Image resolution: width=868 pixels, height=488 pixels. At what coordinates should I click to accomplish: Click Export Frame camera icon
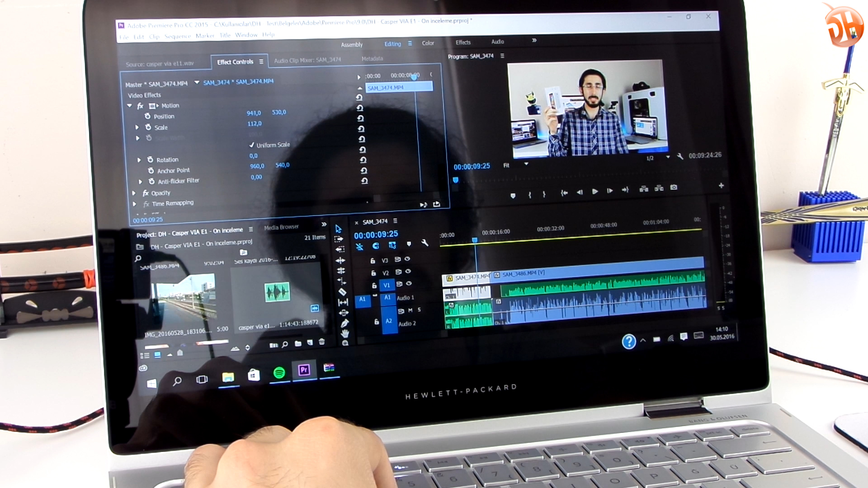[674, 188]
